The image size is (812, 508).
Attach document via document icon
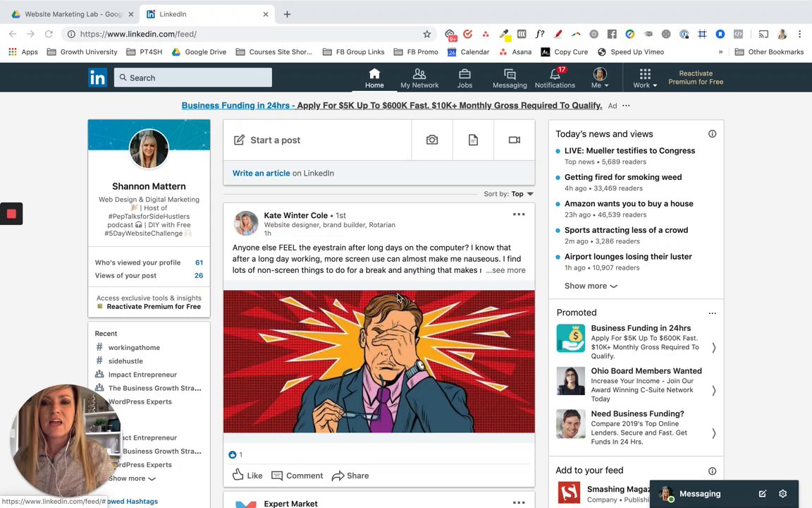(x=473, y=140)
